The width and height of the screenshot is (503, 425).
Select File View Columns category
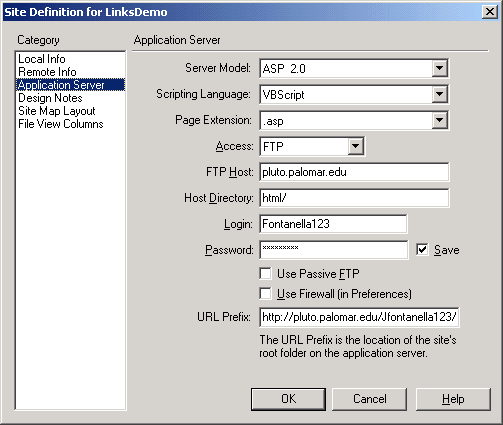[x=61, y=124]
